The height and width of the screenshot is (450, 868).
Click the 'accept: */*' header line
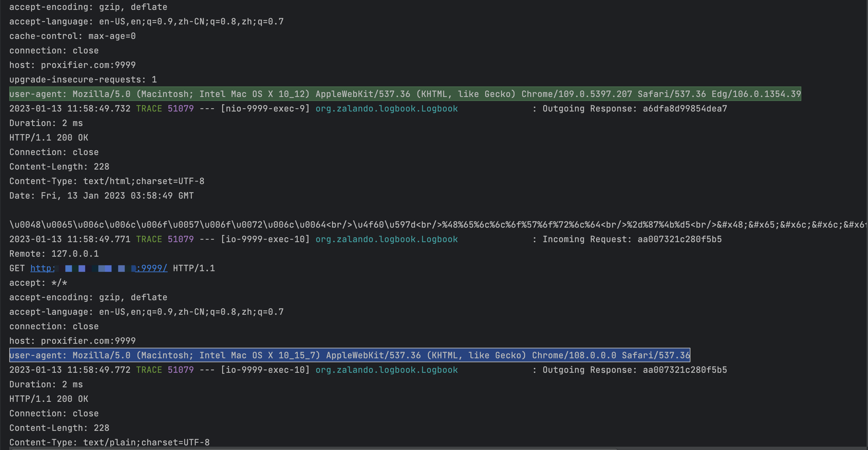[38, 283]
